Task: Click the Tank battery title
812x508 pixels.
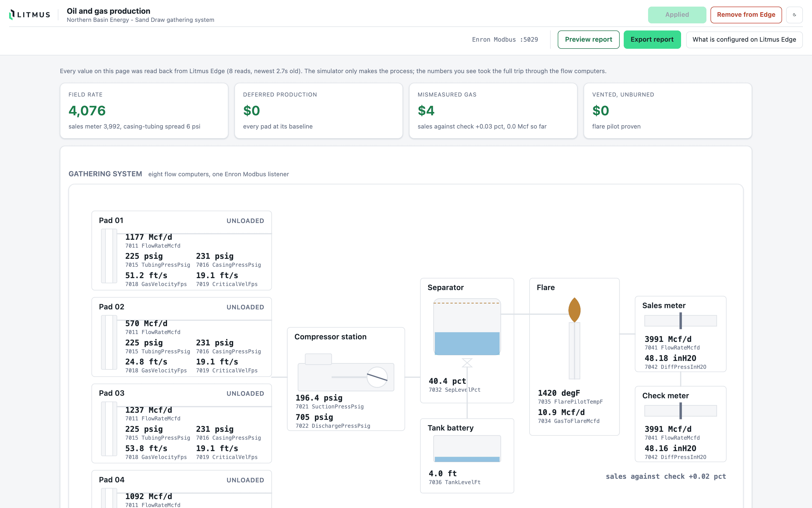Action: [450, 428]
